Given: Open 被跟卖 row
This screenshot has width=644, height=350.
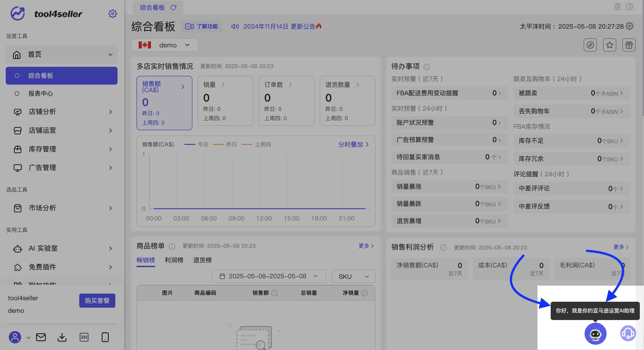Looking at the screenshot, I should point(572,93).
